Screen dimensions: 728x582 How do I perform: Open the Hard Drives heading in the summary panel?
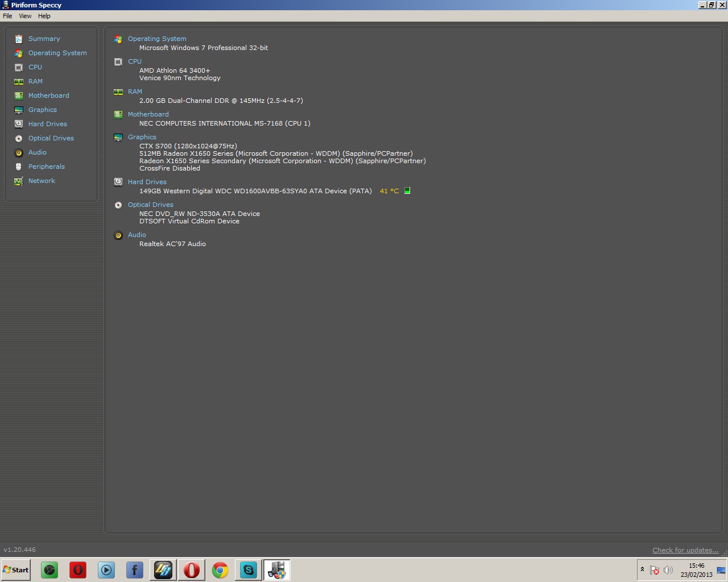(x=147, y=182)
